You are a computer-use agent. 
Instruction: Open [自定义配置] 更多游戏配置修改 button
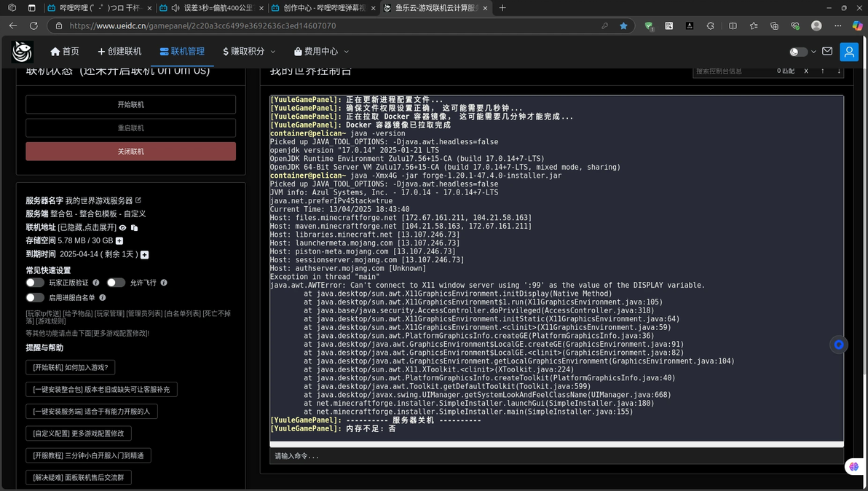pos(79,433)
